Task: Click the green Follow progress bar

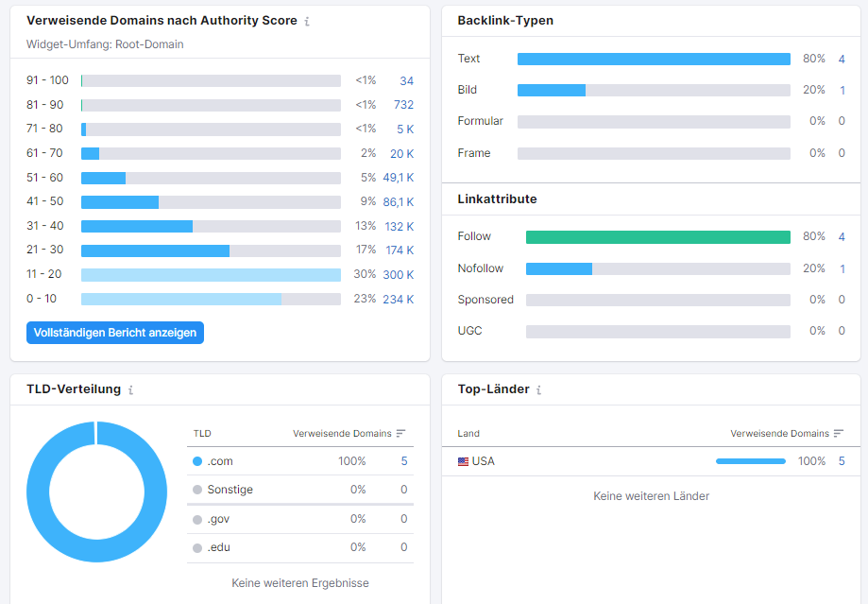Action: pos(658,237)
